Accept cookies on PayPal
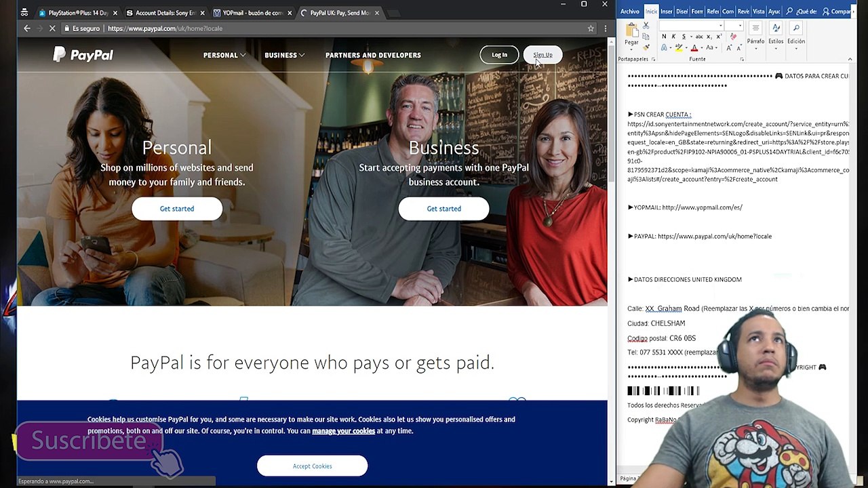The image size is (868, 488). pos(312,466)
